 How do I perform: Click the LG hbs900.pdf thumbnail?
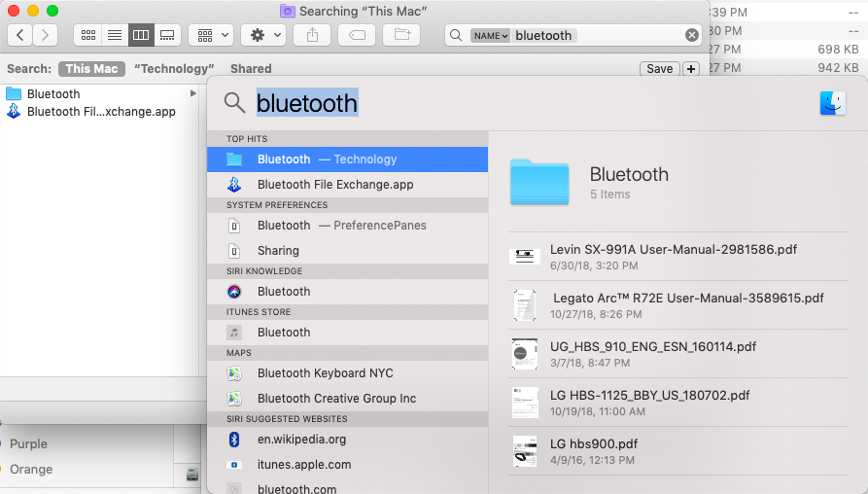point(525,451)
